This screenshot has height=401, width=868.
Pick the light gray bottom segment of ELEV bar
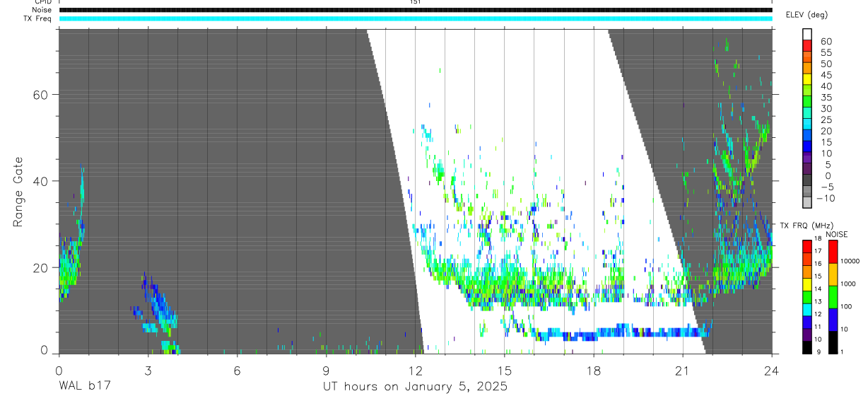click(x=808, y=202)
